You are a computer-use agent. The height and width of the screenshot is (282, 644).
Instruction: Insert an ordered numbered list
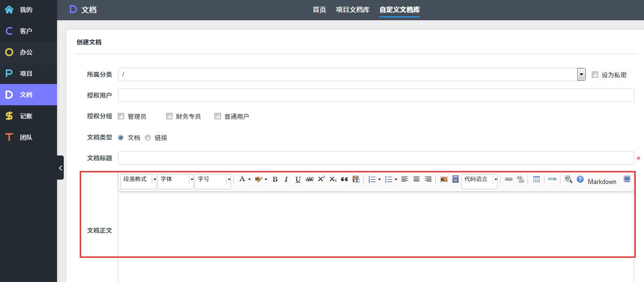372,179
